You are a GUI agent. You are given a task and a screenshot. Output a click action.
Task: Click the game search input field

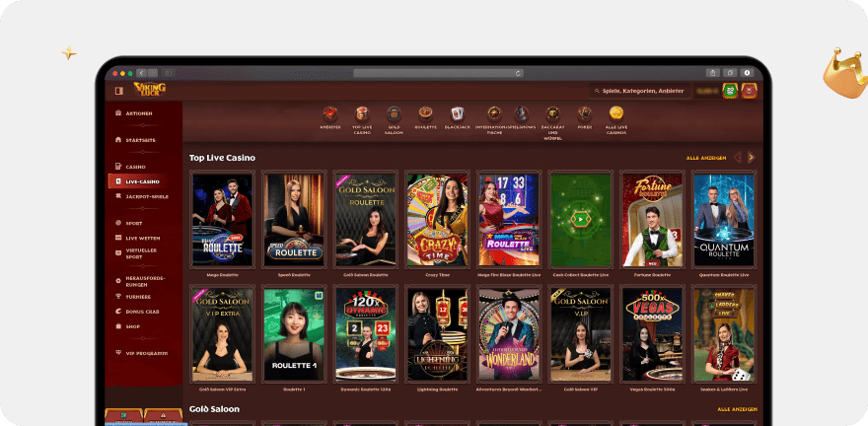(x=651, y=91)
